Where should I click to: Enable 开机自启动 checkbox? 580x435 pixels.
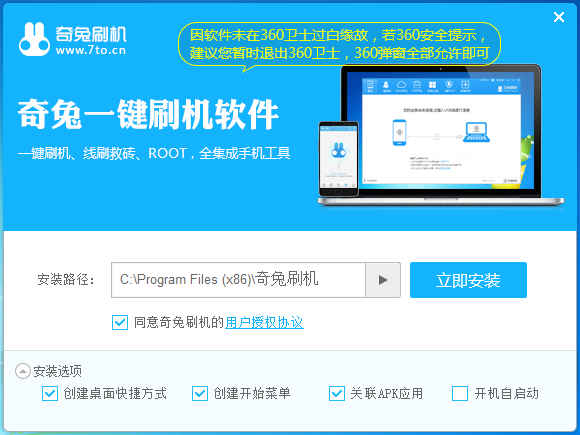pos(460,393)
